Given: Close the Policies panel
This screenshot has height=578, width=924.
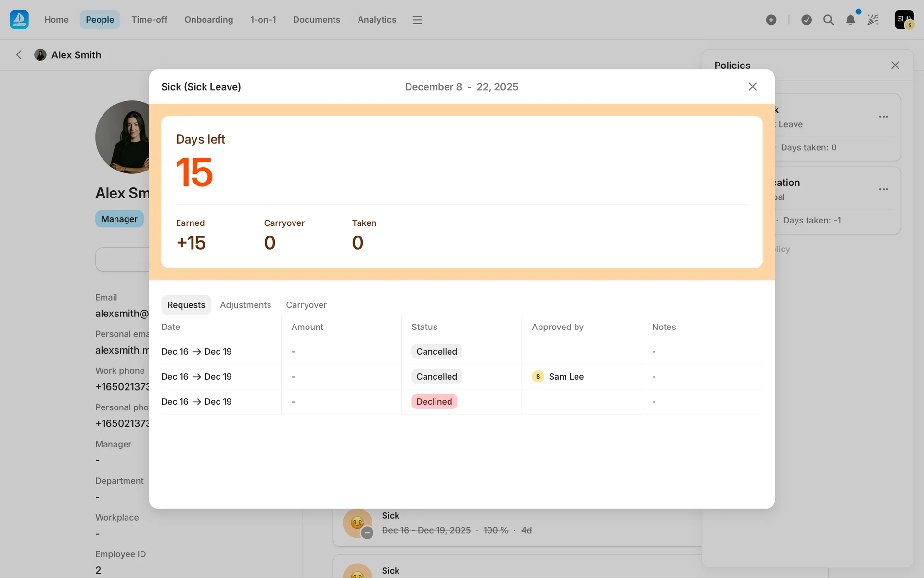Looking at the screenshot, I should coord(895,65).
